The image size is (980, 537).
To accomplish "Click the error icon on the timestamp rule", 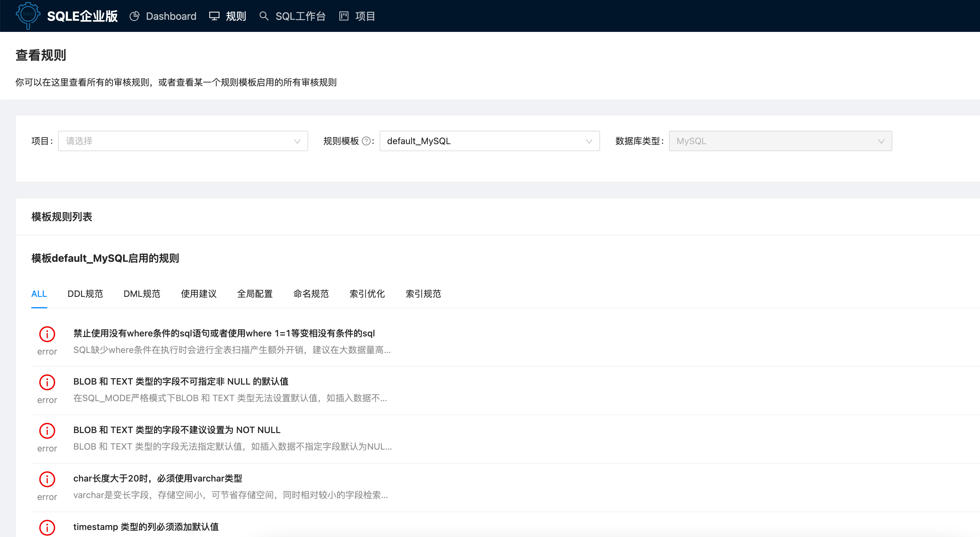I will click(x=47, y=527).
